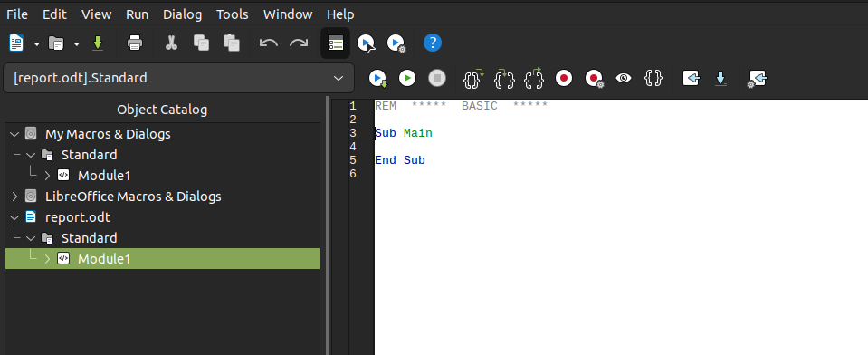Toggle the Object Catalog button
The width and height of the screenshot is (868, 355).
point(336,43)
